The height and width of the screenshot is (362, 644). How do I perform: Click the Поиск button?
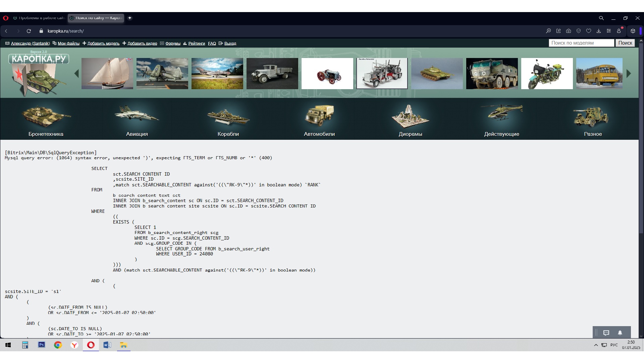[x=625, y=43]
